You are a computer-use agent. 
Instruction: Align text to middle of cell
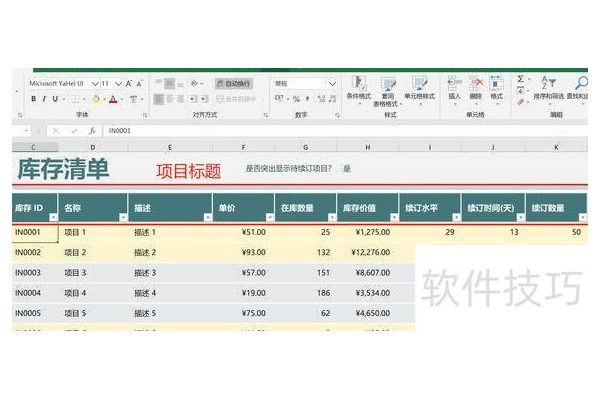(170, 83)
